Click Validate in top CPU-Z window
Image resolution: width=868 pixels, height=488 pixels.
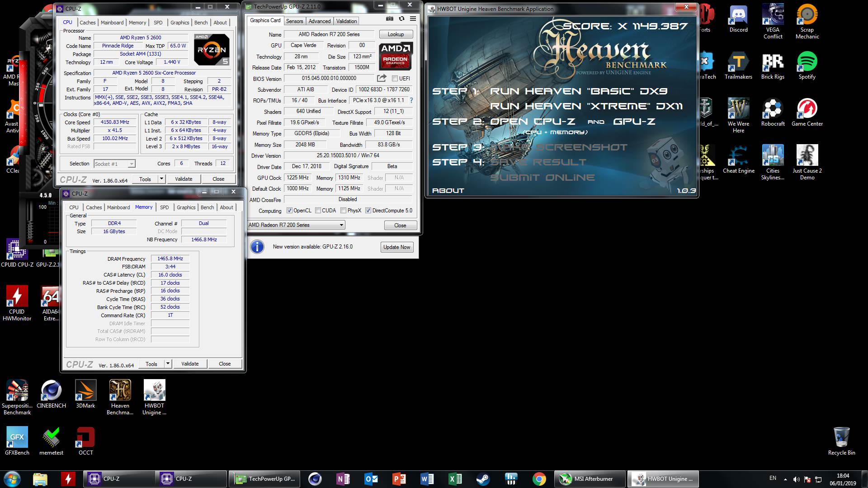[184, 179]
